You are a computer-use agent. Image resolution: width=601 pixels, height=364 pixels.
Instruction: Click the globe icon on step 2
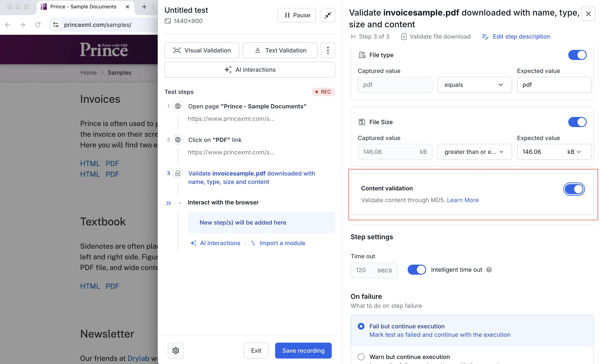[x=178, y=140]
